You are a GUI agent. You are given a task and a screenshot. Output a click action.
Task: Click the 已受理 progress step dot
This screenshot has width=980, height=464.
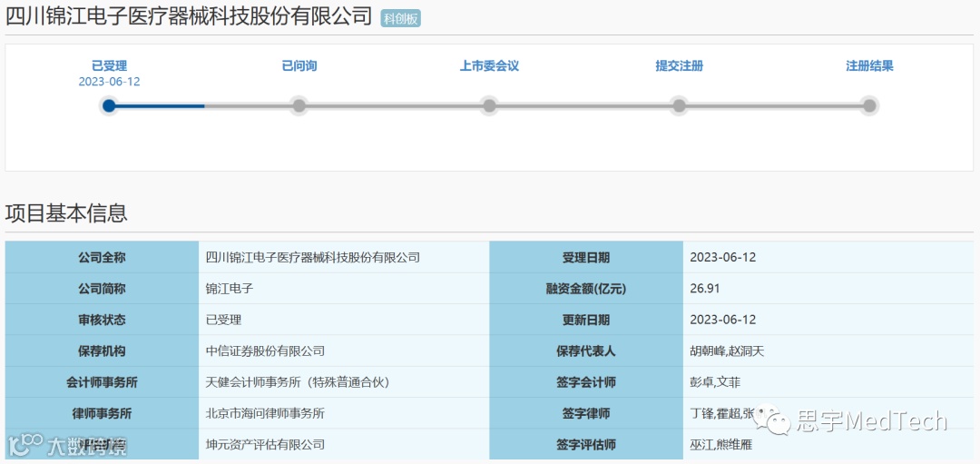pyautogui.click(x=109, y=105)
